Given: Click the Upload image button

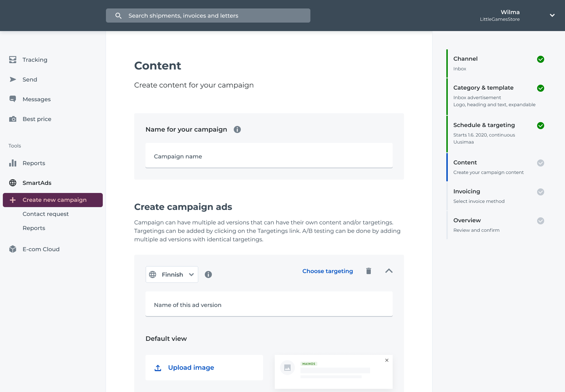Looking at the screenshot, I should click(x=204, y=368).
